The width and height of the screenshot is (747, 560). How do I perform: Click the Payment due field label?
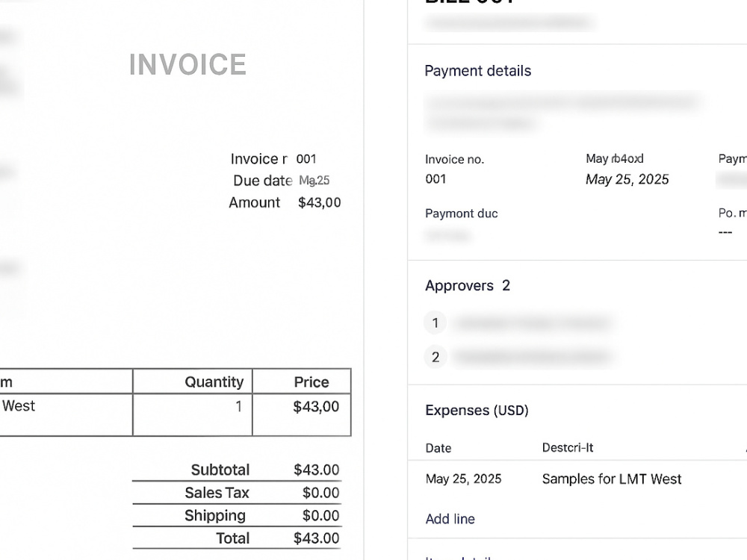coord(461,214)
